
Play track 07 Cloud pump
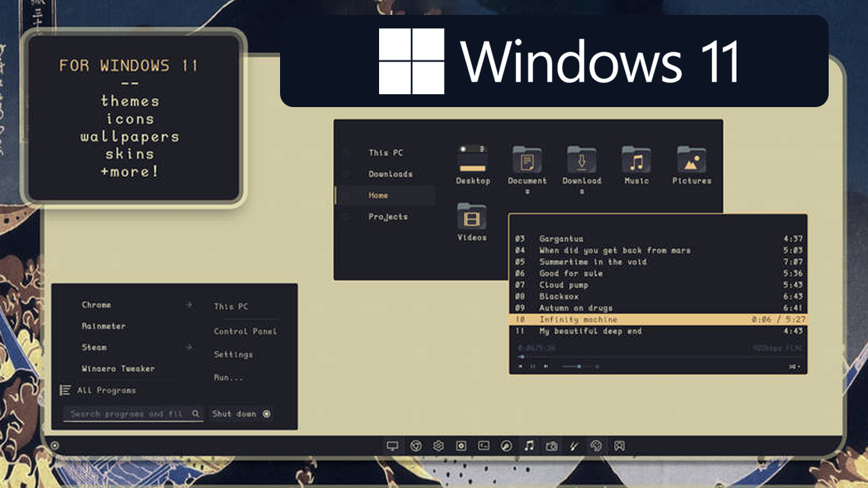coord(658,285)
